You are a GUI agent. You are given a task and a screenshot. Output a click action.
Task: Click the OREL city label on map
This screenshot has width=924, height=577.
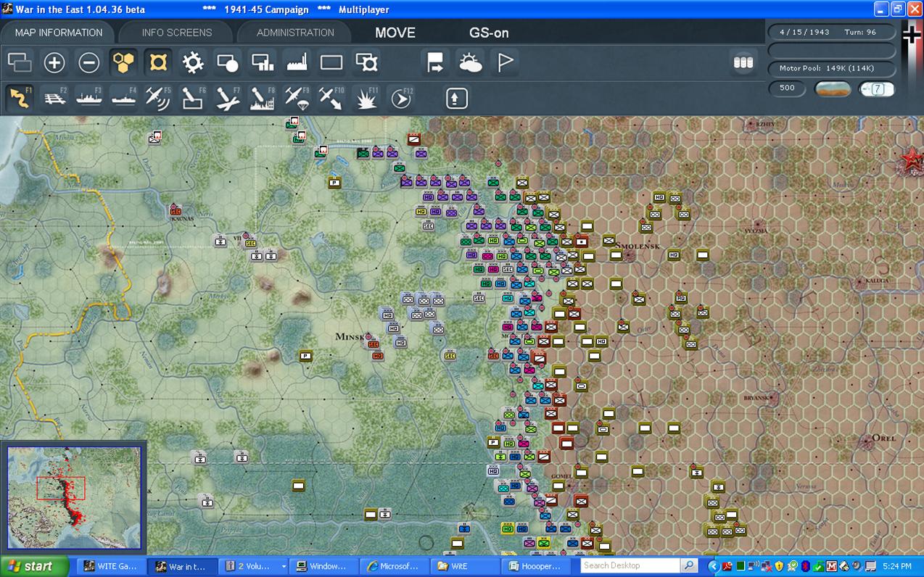(x=883, y=438)
